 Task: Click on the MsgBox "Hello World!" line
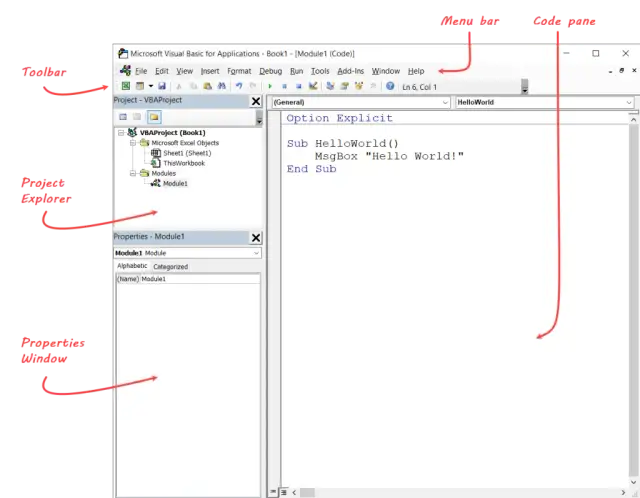[x=389, y=156]
